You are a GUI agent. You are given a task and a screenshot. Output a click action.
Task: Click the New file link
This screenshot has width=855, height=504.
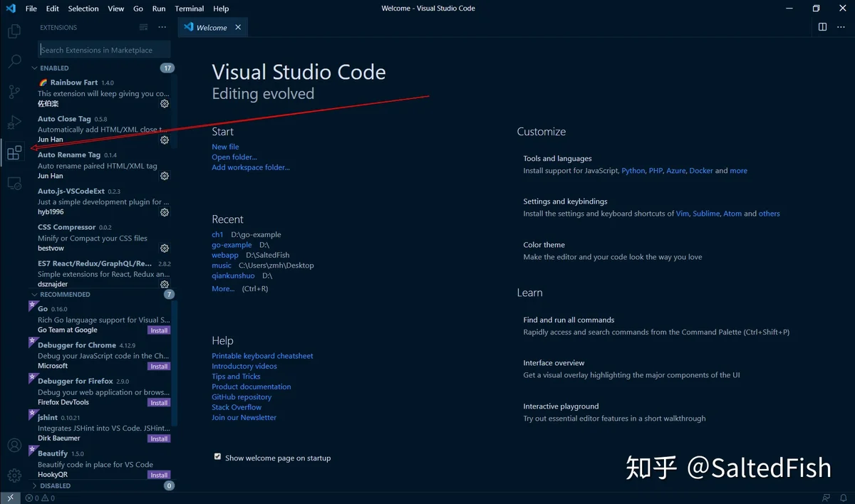225,147
